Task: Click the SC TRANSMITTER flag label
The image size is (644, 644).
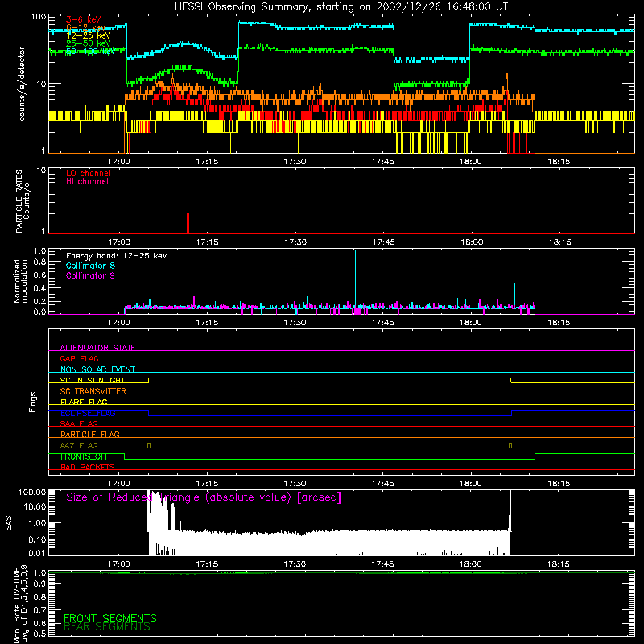Action: pos(93,390)
